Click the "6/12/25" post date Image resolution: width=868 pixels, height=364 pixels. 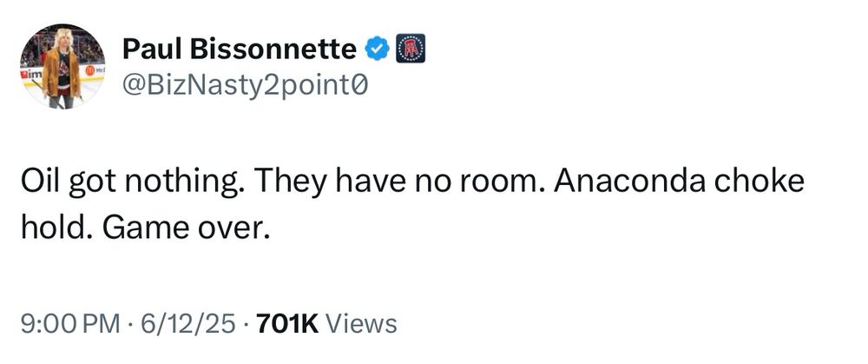(x=187, y=324)
